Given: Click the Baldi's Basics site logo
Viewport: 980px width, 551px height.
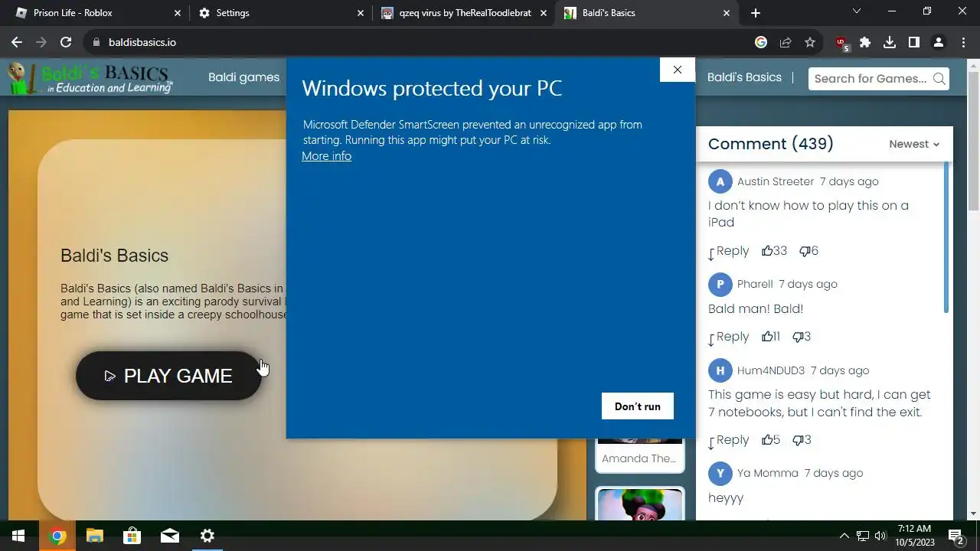Looking at the screenshot, I should (90, 78).
